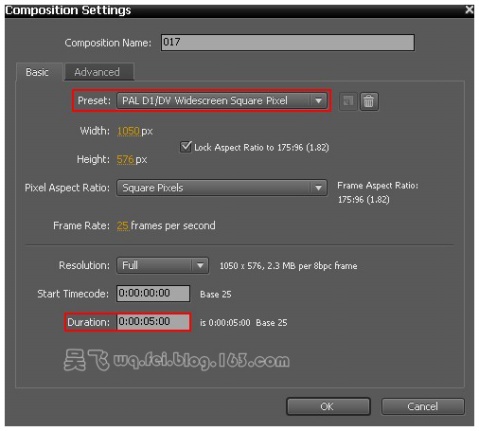
Task: Open the Preset dropdown
Action: tap(222, 101)
